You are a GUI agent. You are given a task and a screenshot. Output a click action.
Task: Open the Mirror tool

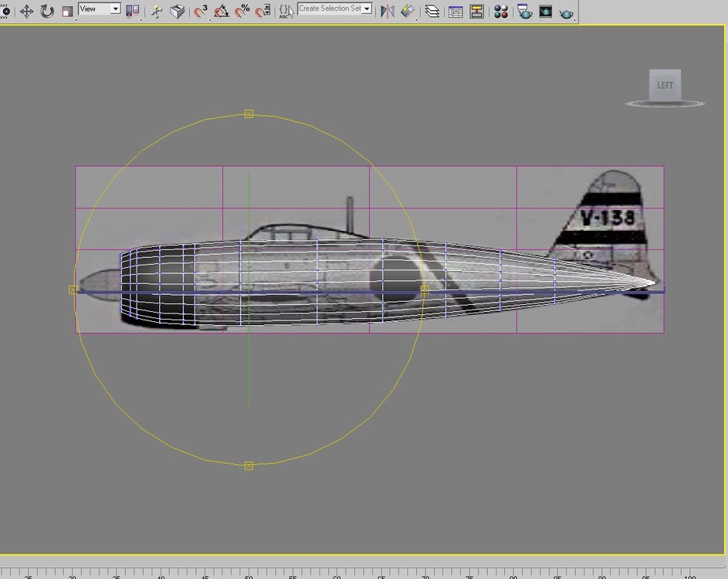(388, 11)
